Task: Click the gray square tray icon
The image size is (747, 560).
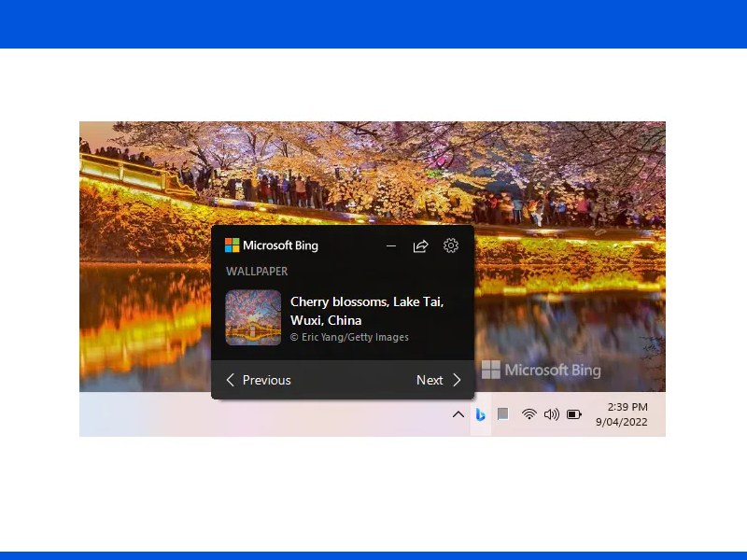Action: click(503, 414)
